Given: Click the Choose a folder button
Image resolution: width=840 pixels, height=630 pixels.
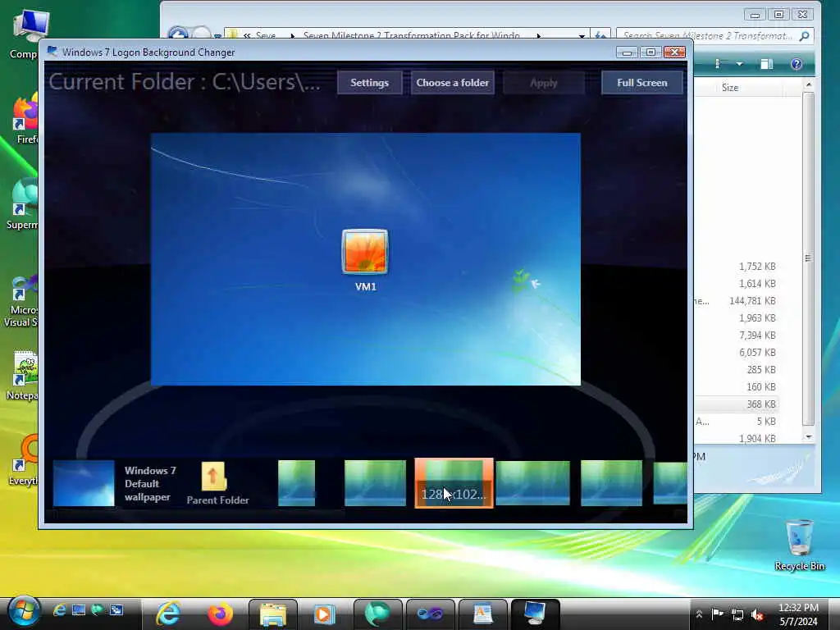Looking at the screenshot, I should pos(453,83).
